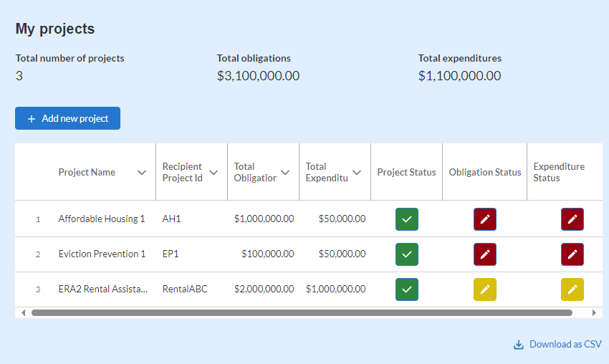The height and width of the screenshot is (364, 609).
Task: Open Total Expenditures column dropdown
Action: click(357, 173)
